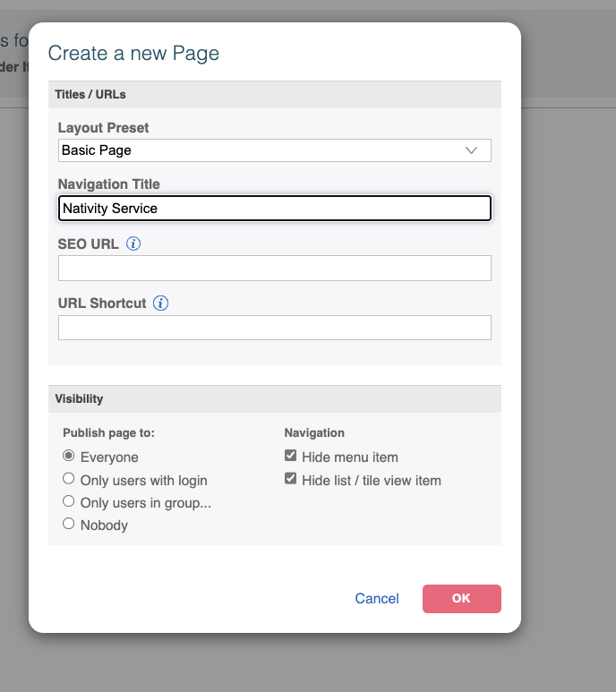616x692 pixels.
Task: Focus the URL Shortcut text box
Action: [x=274, y=328]
